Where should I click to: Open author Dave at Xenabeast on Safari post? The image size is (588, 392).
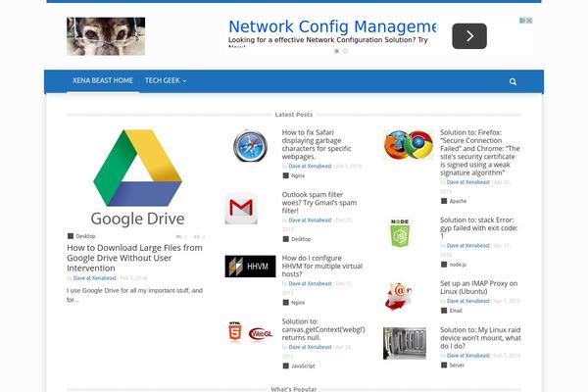click(310, 166)
